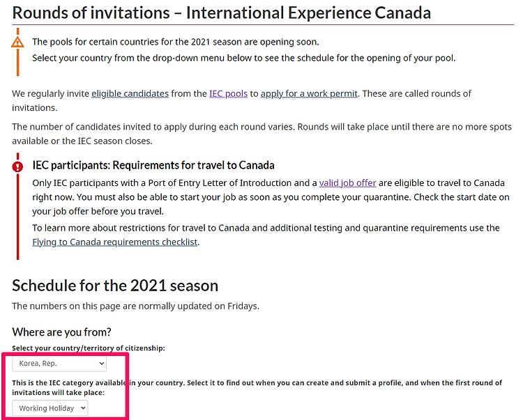This screenshot has width=523, height=420.
Task: Click the chevron of Working Holiday selector
Action: pos(83,408)
